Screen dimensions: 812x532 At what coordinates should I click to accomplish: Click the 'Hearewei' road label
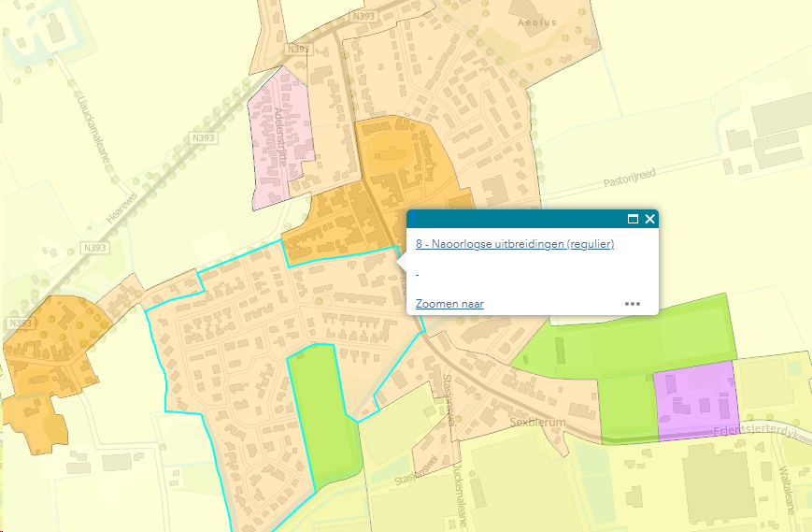coord(121,208)
